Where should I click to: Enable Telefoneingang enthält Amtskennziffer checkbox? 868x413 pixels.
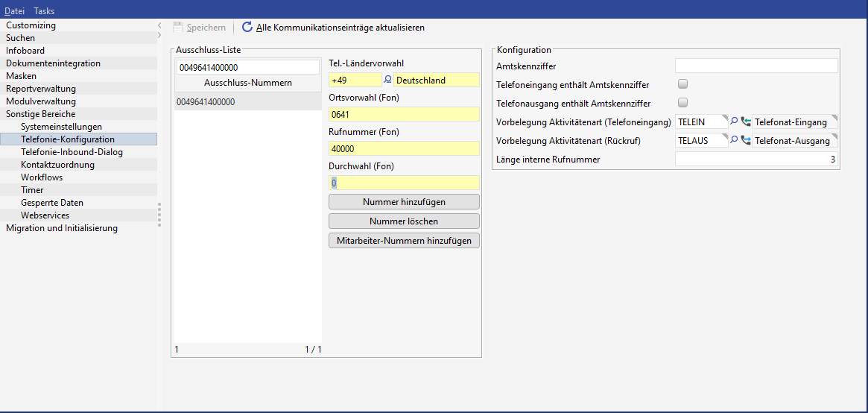click(x=682, y=84)
